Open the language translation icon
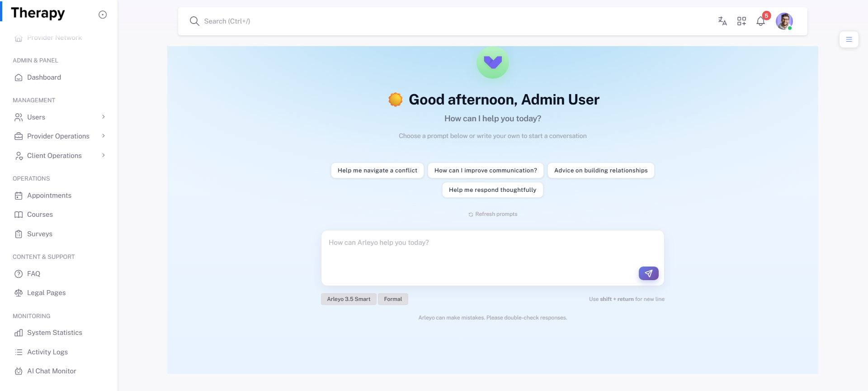Viewport: 868px width, 391px height. point(722,21)
